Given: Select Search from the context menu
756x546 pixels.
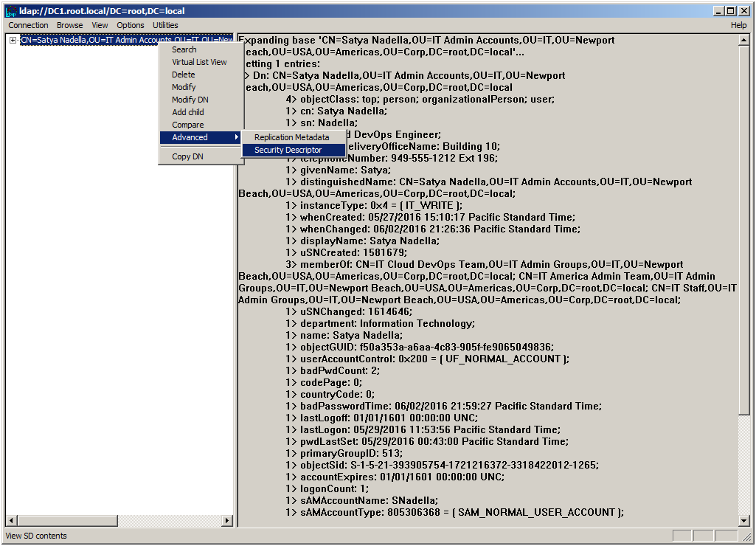Looking at the screenshot, I should tap(183, 49).
